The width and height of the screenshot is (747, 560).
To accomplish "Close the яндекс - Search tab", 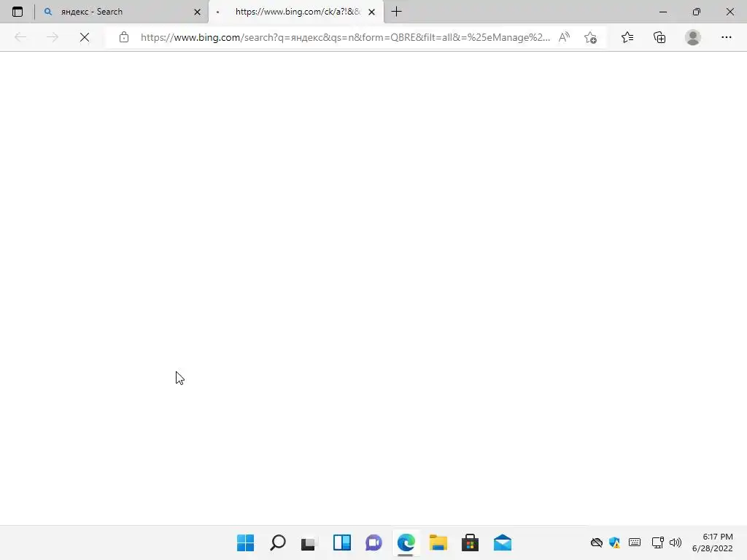I will (x=197, y=12).
